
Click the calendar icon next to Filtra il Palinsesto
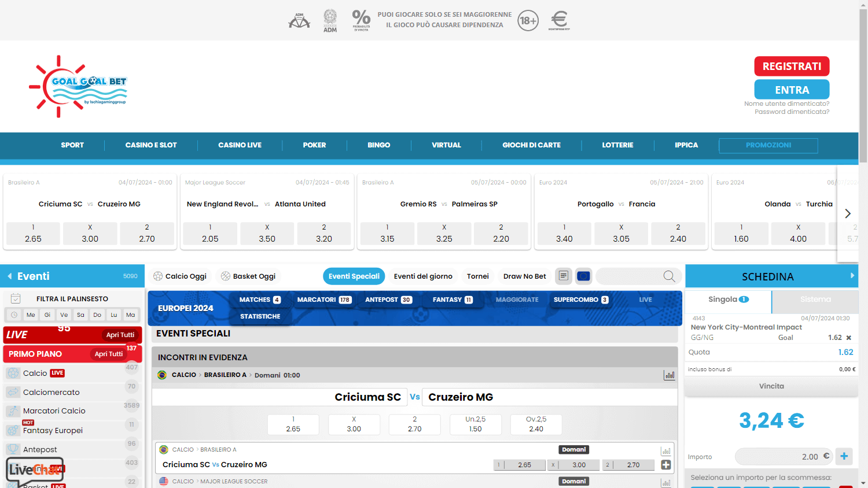coord(16,299)
